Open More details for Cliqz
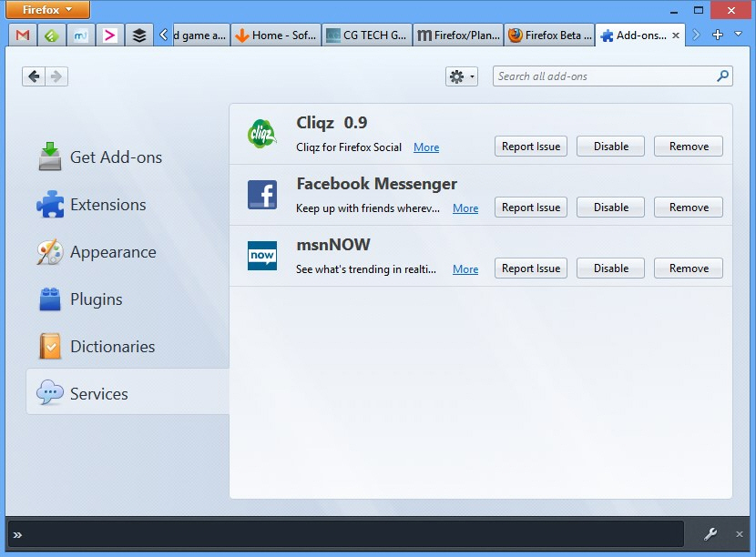 click(x=426, y=147)
